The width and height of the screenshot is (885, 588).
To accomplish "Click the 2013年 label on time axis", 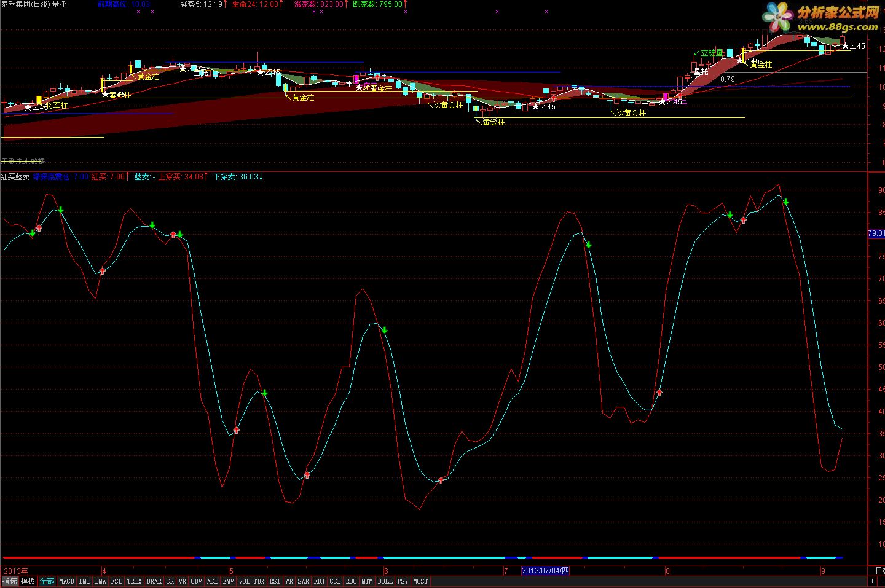I will click(15, 571).
